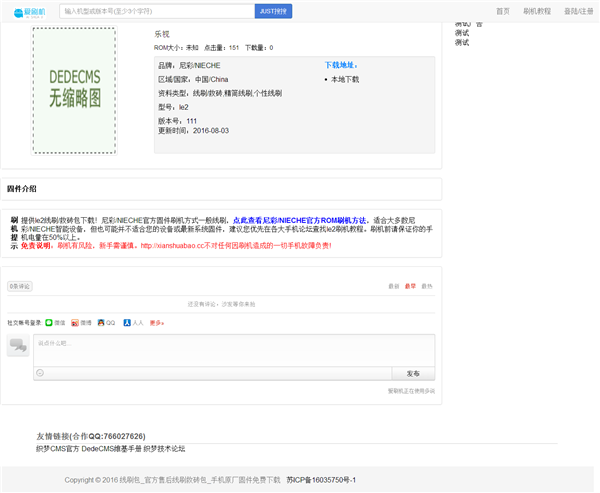Log in with the Weibo icon
Image resolution: width=600 pixels, height=493 pixels.
click(75, 323)
